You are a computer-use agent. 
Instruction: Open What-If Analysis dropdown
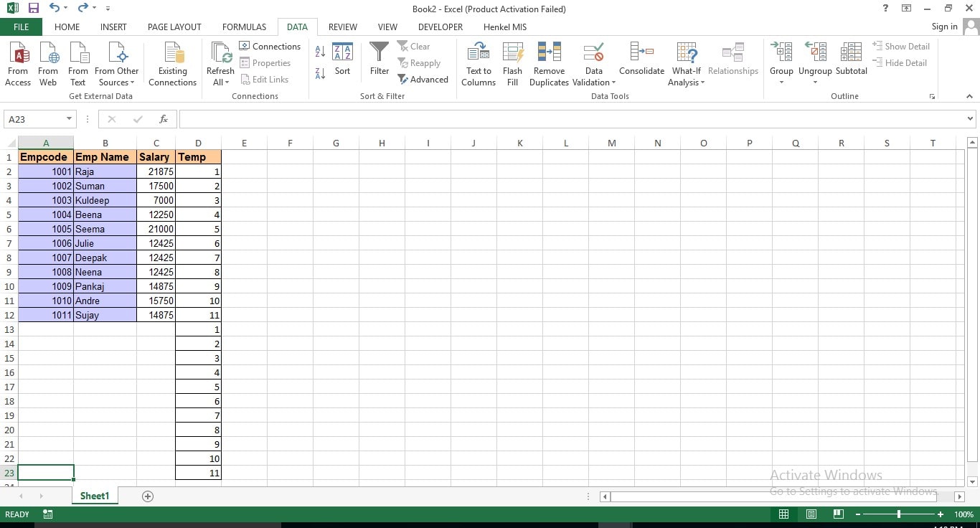687,77
